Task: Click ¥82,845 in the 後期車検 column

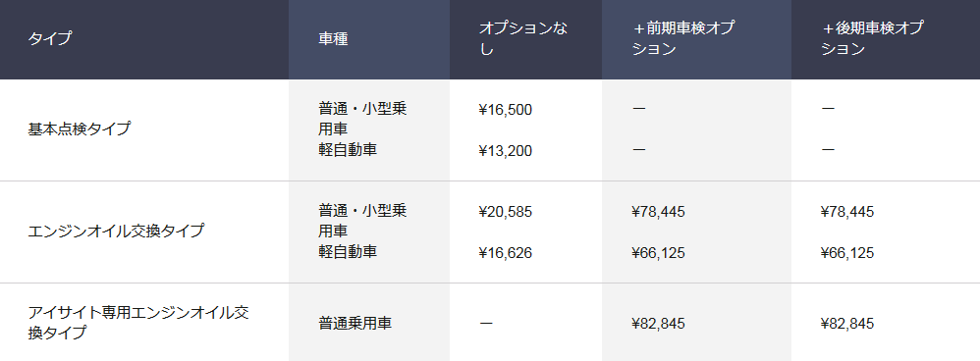Action: [847, 324]
